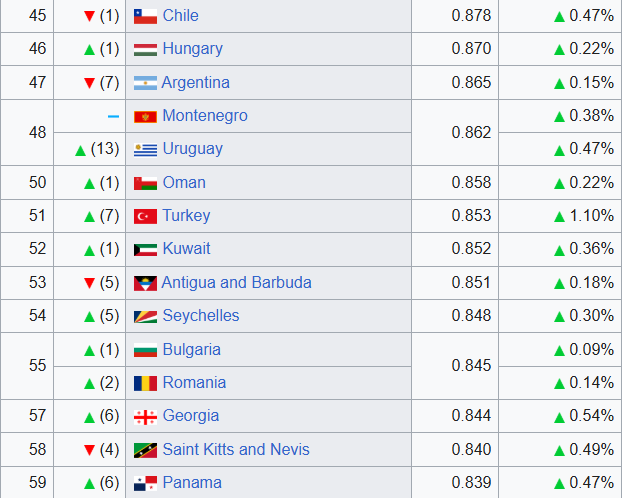Click the Hungary flag icon
This screenshot has width=622, height=498.
[x=146, y=49]
